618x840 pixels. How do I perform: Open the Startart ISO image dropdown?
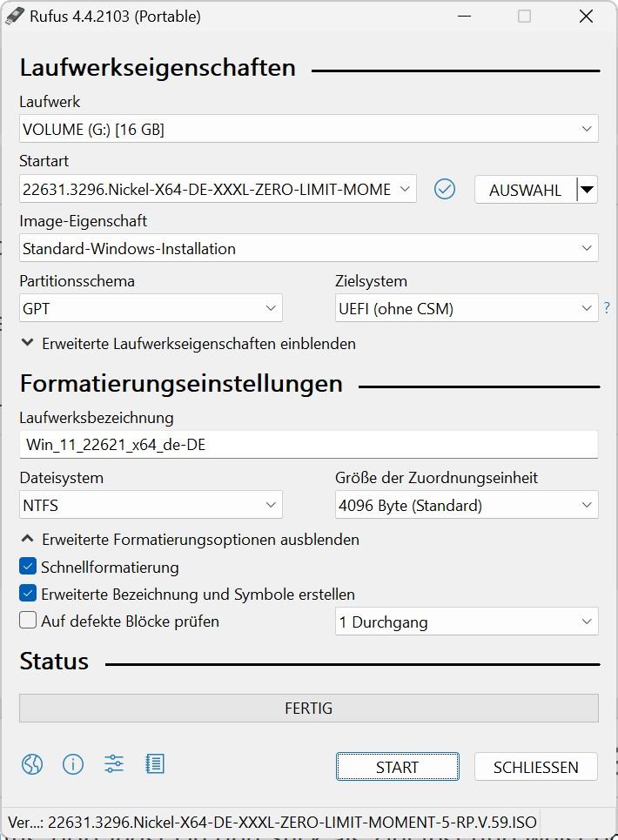(x=218, y=189)
